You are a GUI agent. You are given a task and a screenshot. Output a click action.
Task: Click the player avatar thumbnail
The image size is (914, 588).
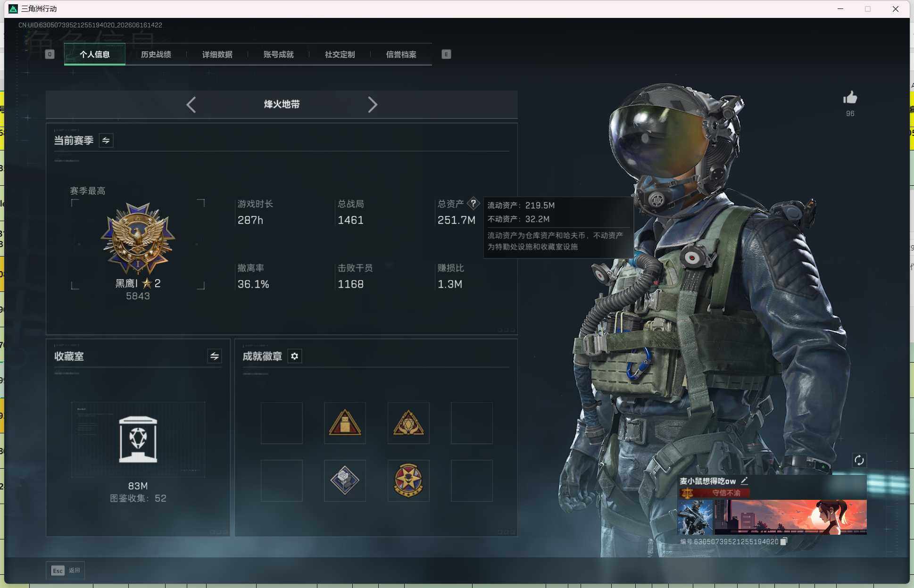[695, 517]
